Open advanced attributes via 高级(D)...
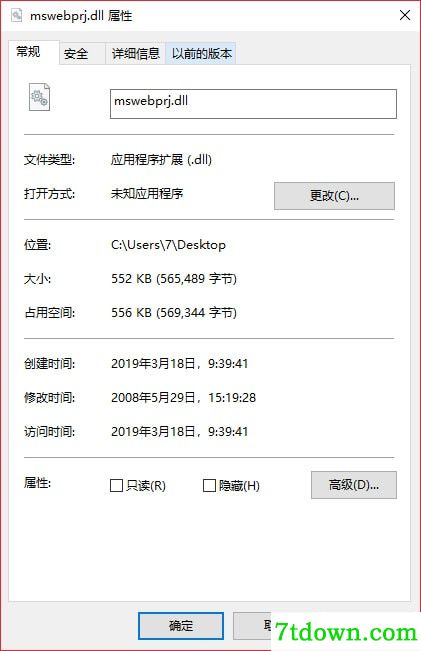The image size is (421, 651). 354,485
